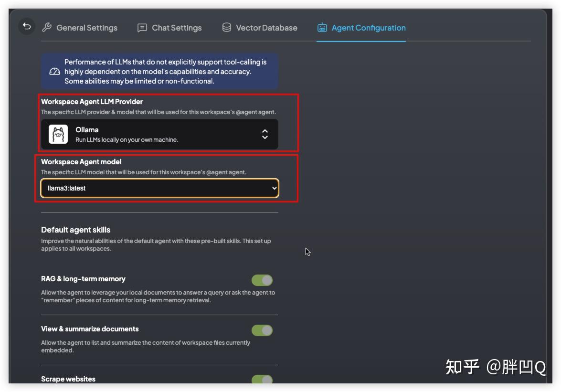Image resolution: width=561 pixels, height=392 pixels.
Task: Select the Agent Configuration tab
Action: [361, 28]
